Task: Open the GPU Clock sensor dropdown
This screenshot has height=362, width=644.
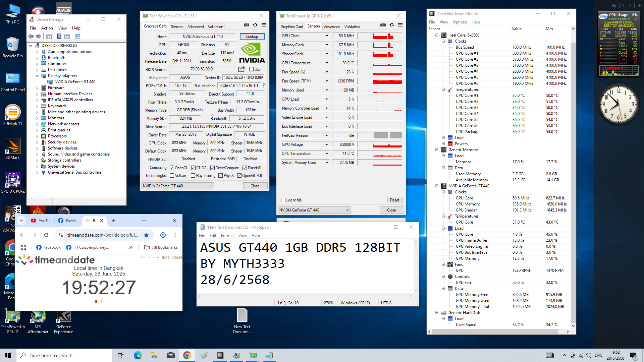Action: (326, 36)
